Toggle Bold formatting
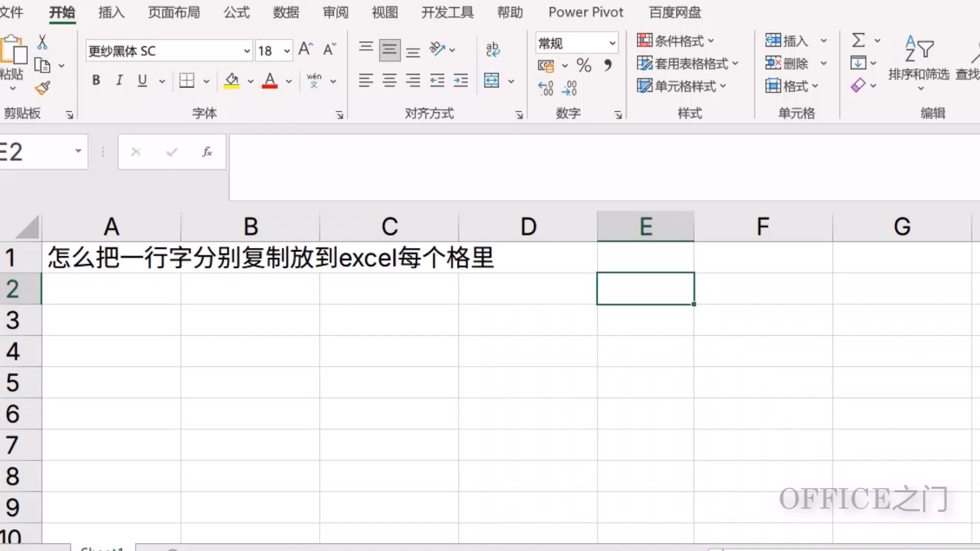Viewport: 980px width, 551px height. (96, 81)
